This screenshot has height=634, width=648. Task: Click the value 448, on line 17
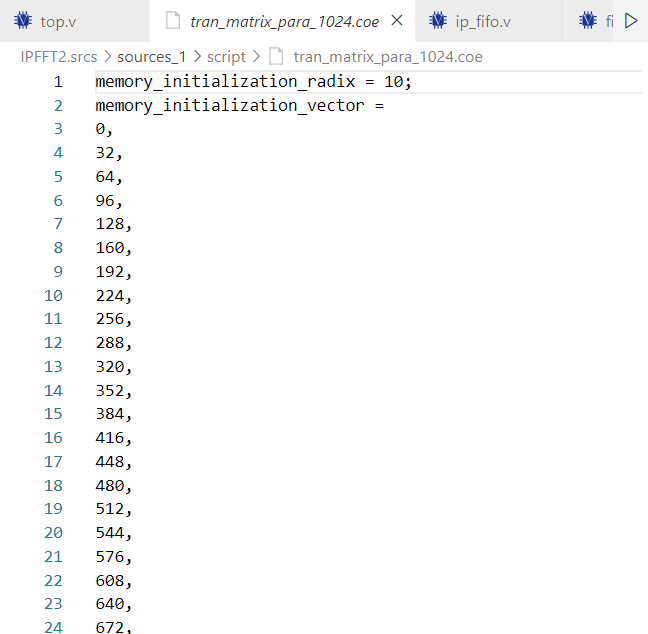(x=114, y=462)
